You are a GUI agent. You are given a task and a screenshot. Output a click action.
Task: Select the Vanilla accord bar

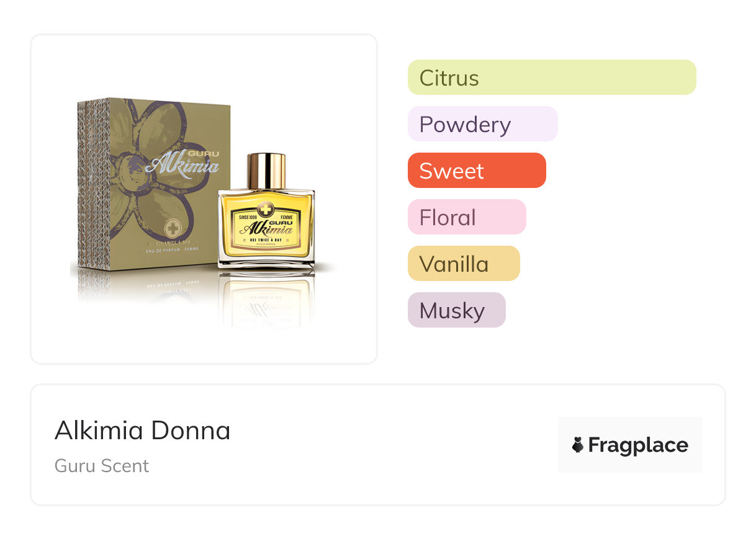coord(463,264)
